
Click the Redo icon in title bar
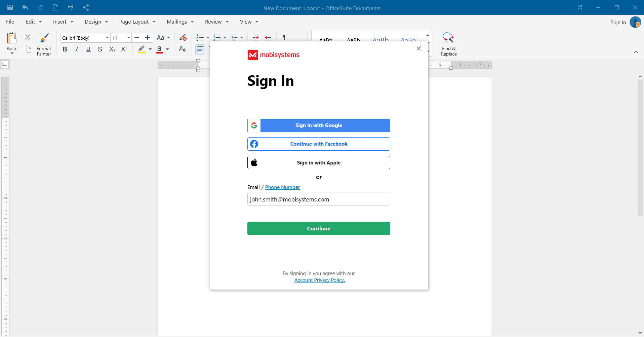(x=40, y=7)
